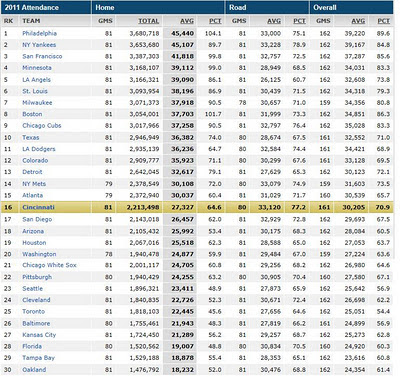Open the Boston team link
Viewport: 400px width, 377px height.
32,114
